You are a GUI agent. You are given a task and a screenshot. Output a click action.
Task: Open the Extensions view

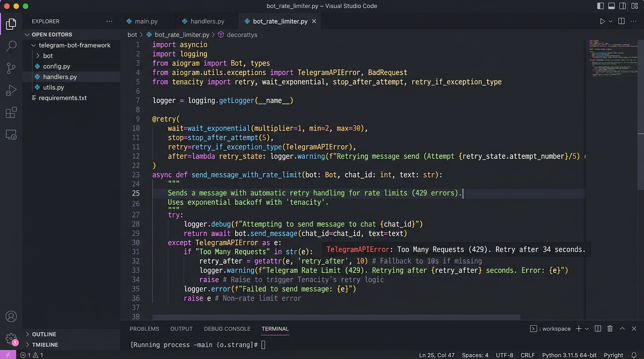click(x=11, y=113)
